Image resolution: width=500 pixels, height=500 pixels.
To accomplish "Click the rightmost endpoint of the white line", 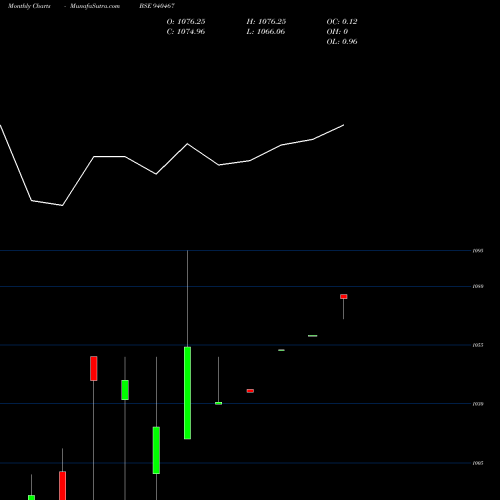I will point(344,125).
